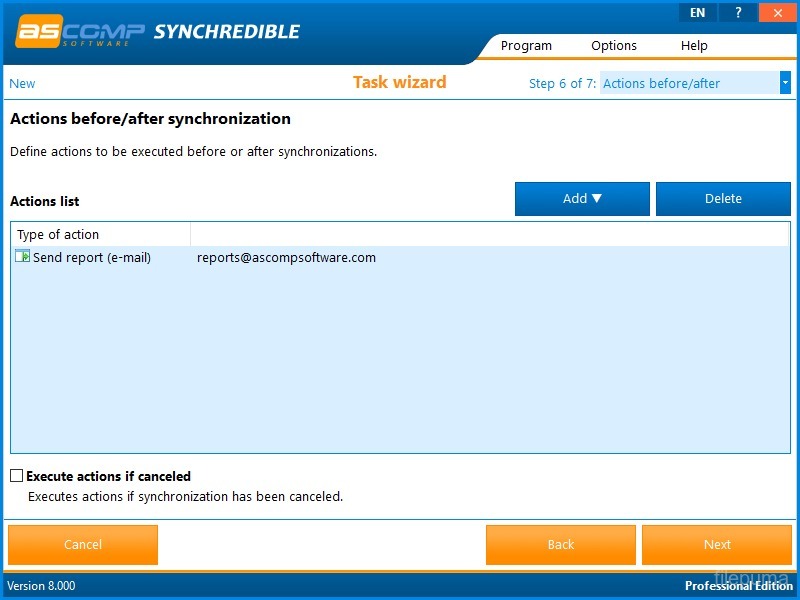The width and height of the screenshot is (800, 600).
Task: Open the Add actions dropdown button
Action: pyautogui.click(x=582, y=199)
